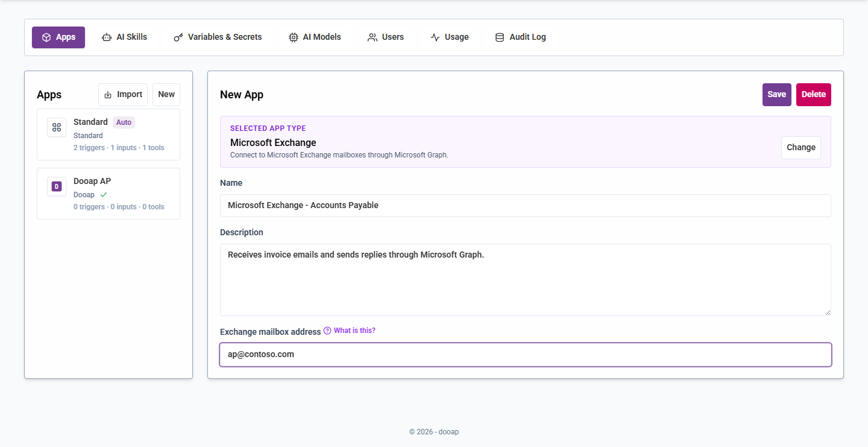Click the Exchange mailbox address field
The image size is (868, 447).
click(526, 355)
